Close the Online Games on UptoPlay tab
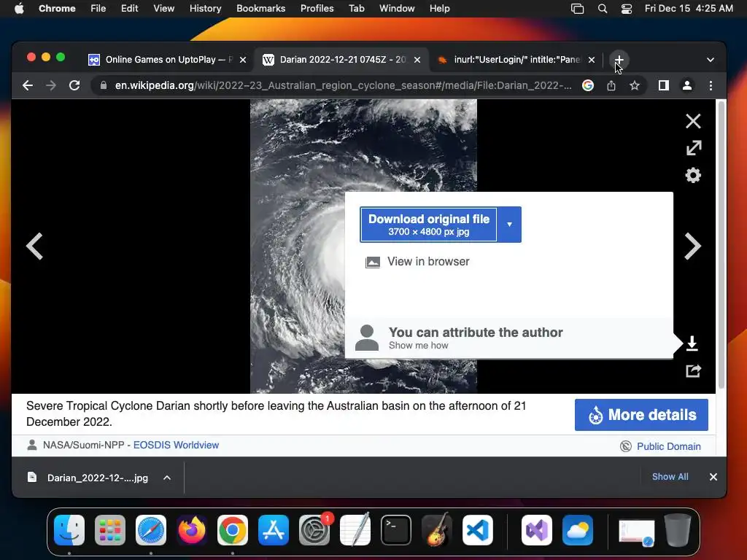The image size is (747, 560). point(243,60)
